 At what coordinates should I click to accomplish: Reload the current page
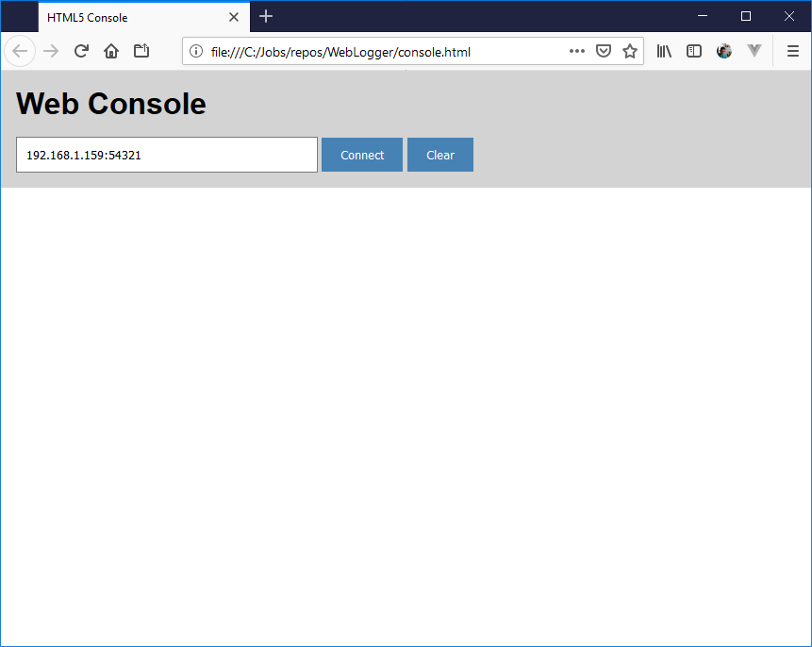coord(81,52)
